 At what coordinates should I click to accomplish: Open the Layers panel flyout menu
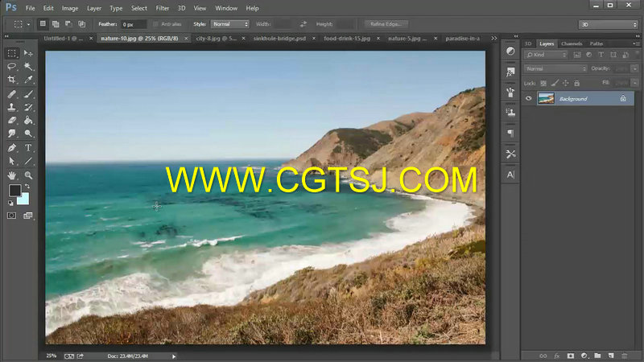(636, 43)
